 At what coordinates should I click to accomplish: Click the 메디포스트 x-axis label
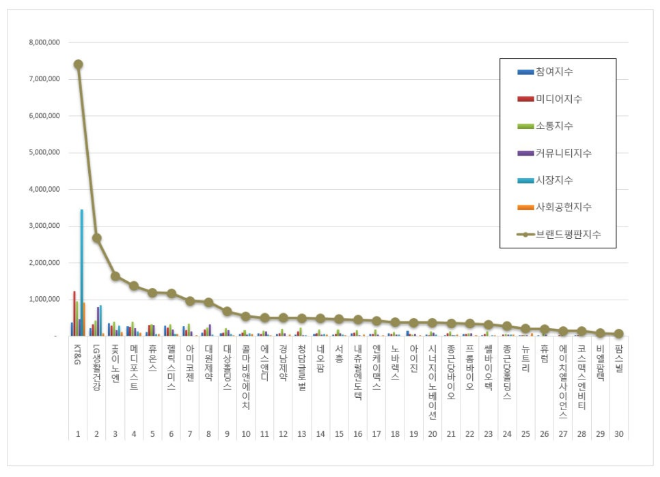click(134, 362)
